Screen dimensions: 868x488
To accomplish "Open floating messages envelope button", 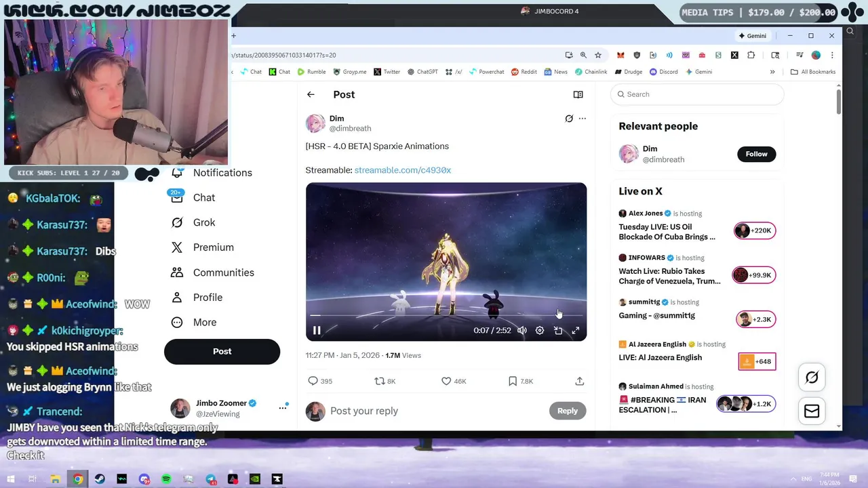I will click(812, 411).
